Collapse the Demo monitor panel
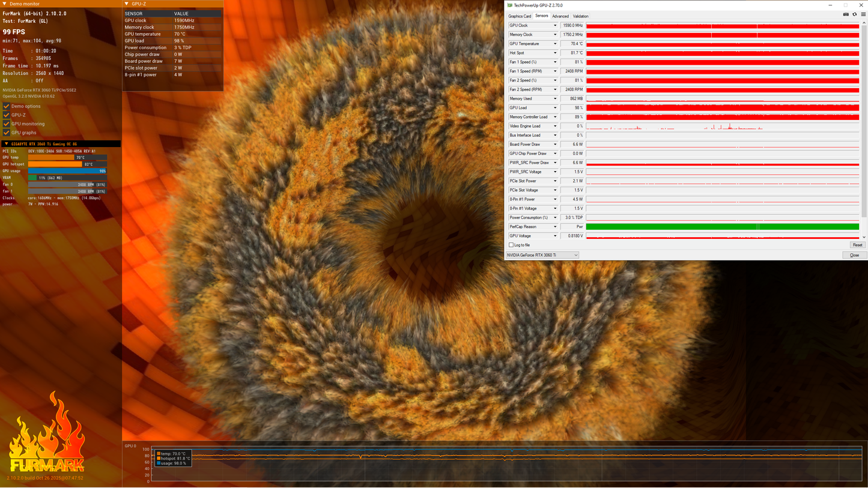Viewport: 868px width, 488px height. click(x=5, y=4)
